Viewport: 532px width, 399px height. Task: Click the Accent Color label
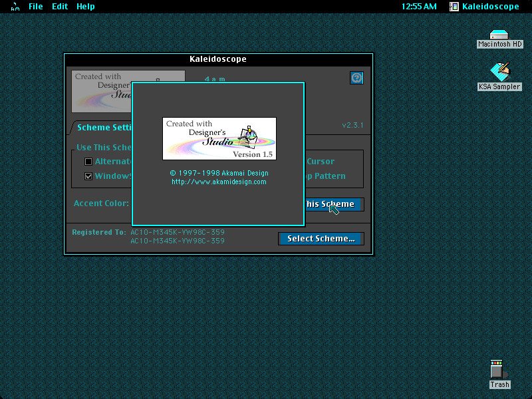[101, 203]
